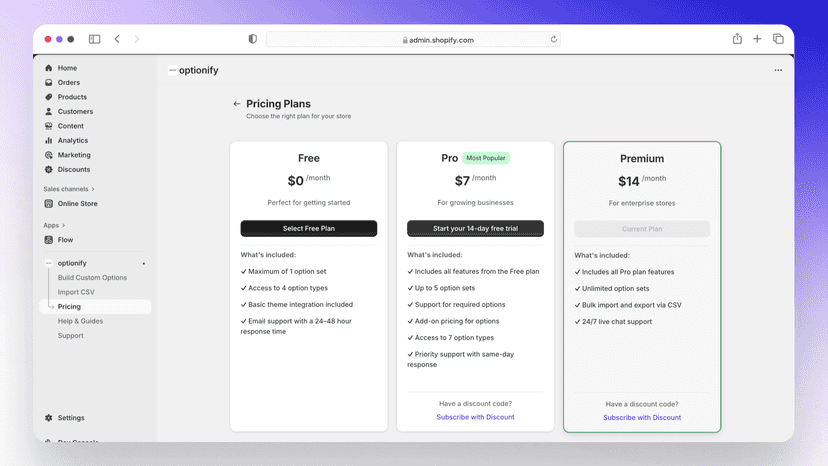Click the $14 /month price

click(642, 181)
